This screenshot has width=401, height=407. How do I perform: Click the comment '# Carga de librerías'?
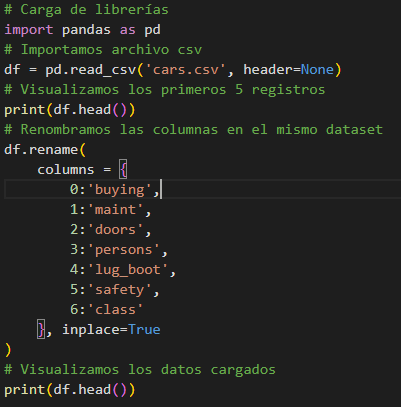pyautogui.click(x=86, y=10)
